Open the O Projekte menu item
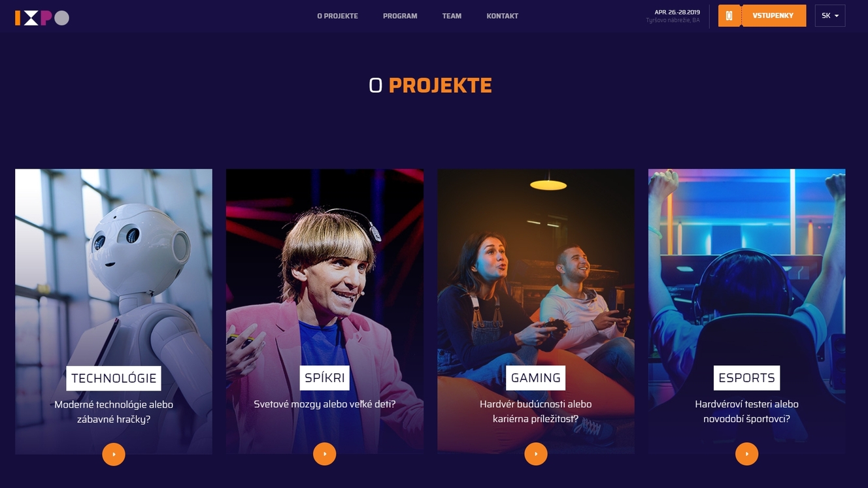 [x=337, y=16]
